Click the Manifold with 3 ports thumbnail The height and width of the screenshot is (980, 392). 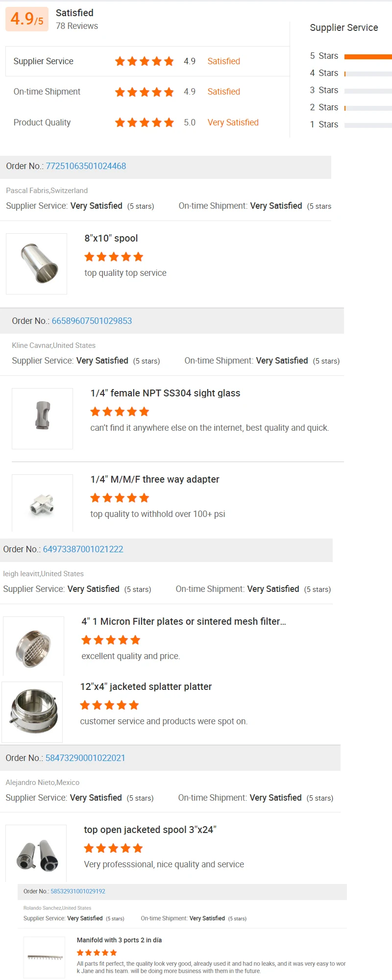coord(45,957)
